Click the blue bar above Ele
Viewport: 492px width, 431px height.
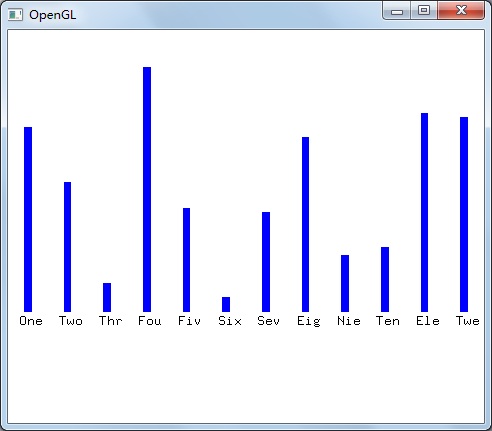click(x=424, y=212)
